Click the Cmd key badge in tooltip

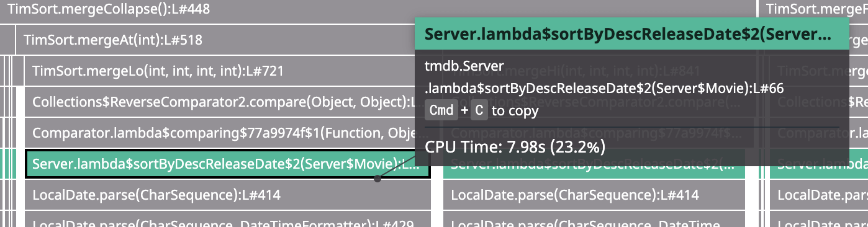pos(441,111)
